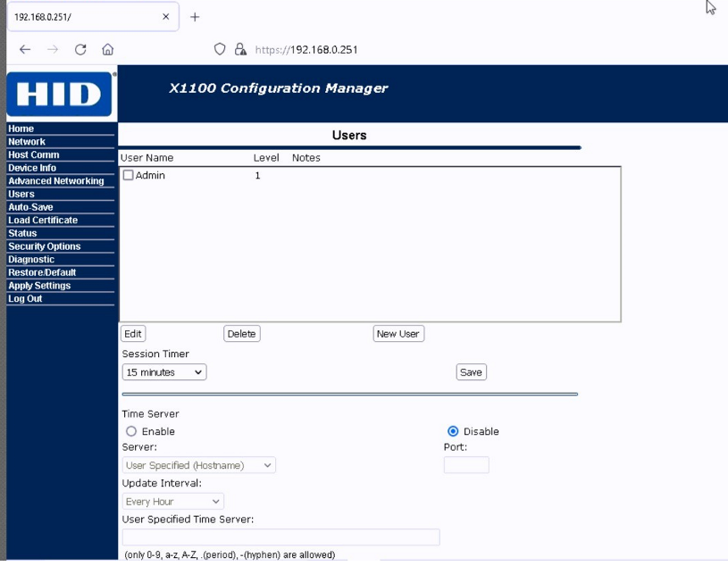Select the Disable time server radio
The width and height of the screenshot is (728, 566).
[x=453, y=432]
